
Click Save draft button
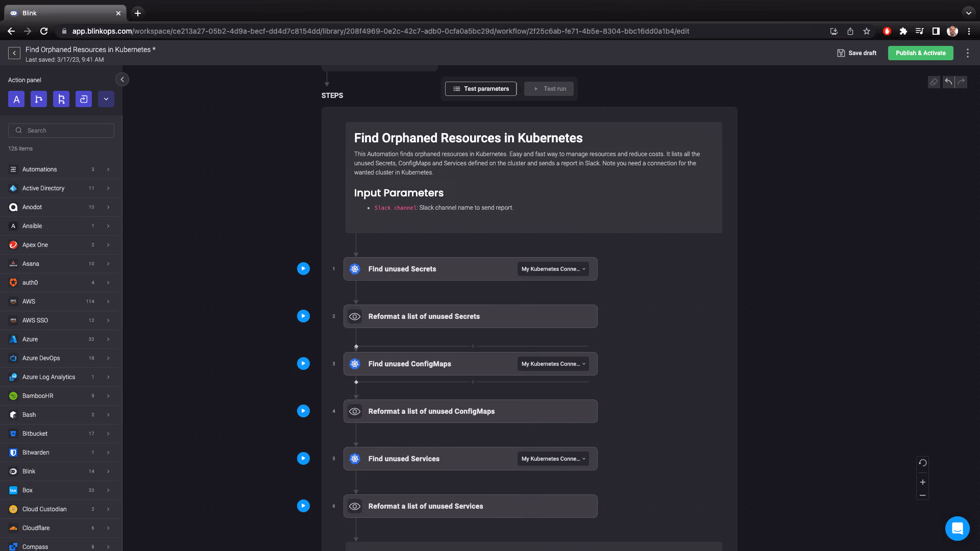(856, 53)
